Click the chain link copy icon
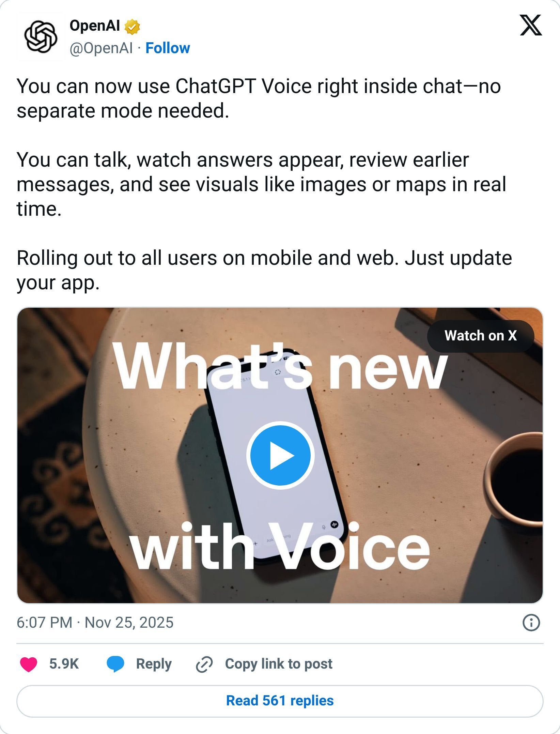 point(204,664)
